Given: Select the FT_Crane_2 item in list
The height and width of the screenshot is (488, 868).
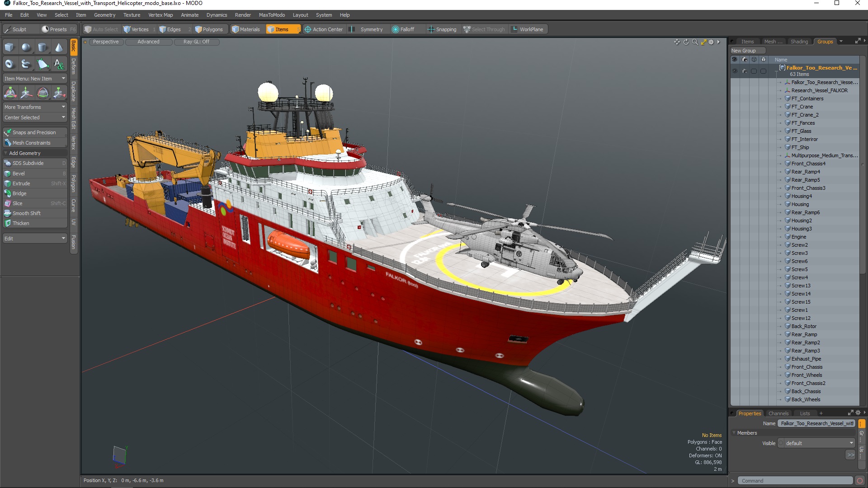Looking at the screenshot, I should [805, 115].
